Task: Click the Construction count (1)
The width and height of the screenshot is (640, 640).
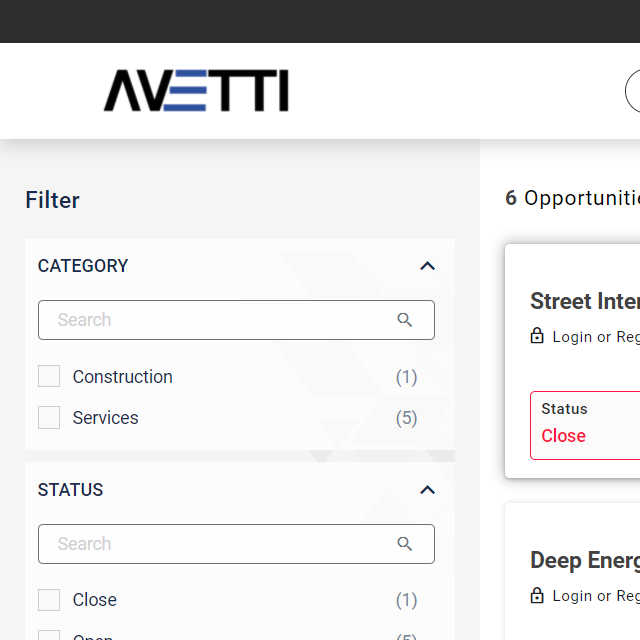Action: (x=406, y=377)
